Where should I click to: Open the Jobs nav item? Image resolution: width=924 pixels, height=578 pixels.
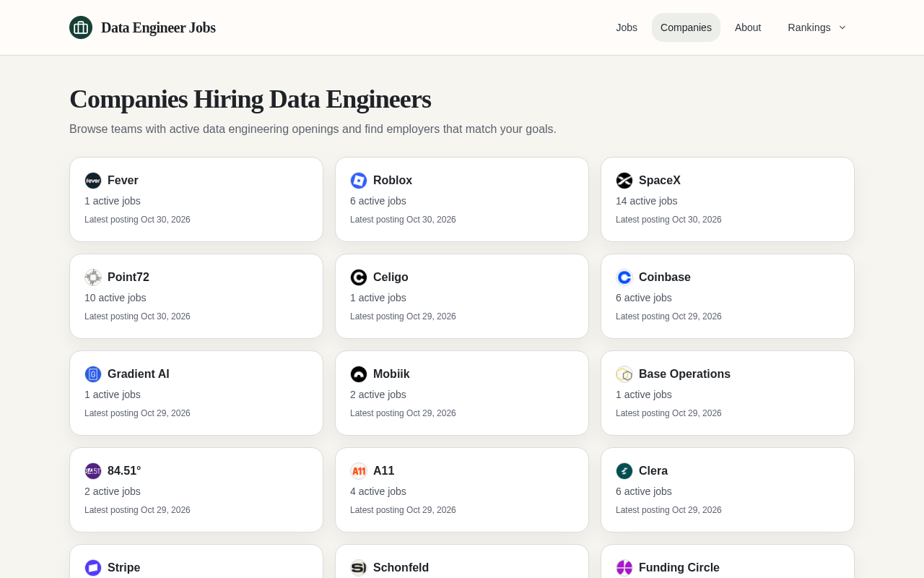(x=627, y=27)
